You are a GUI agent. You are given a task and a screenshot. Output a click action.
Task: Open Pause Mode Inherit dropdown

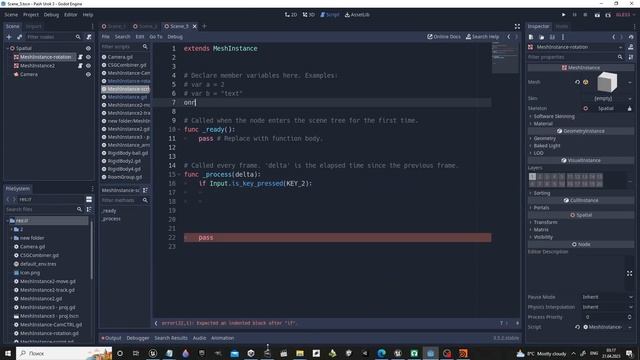pyautogui.click(x=607, y=297)
